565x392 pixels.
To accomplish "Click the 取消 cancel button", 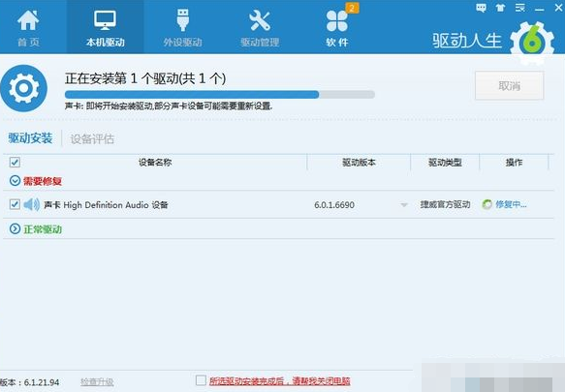I will (509, 85).
